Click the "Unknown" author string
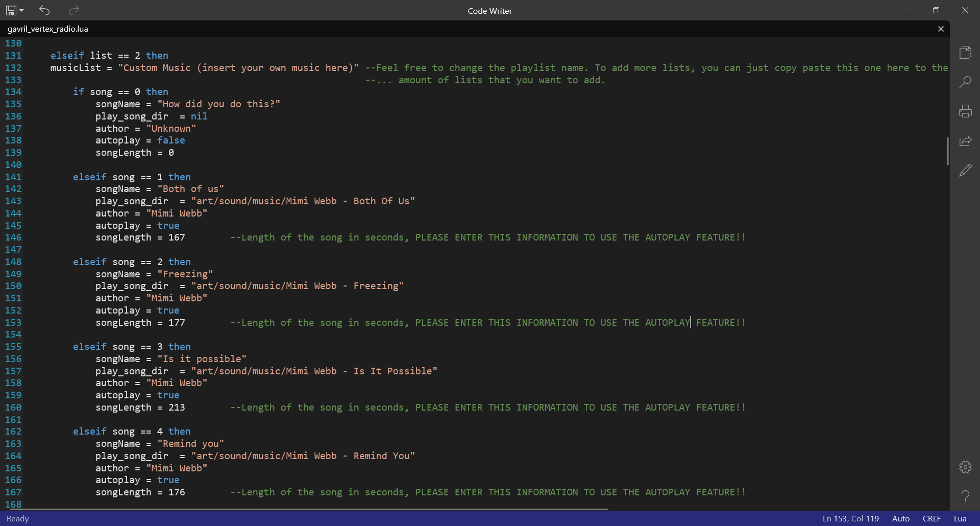The height and width of the screenshot is (526, 980). [x=171, y=129]
